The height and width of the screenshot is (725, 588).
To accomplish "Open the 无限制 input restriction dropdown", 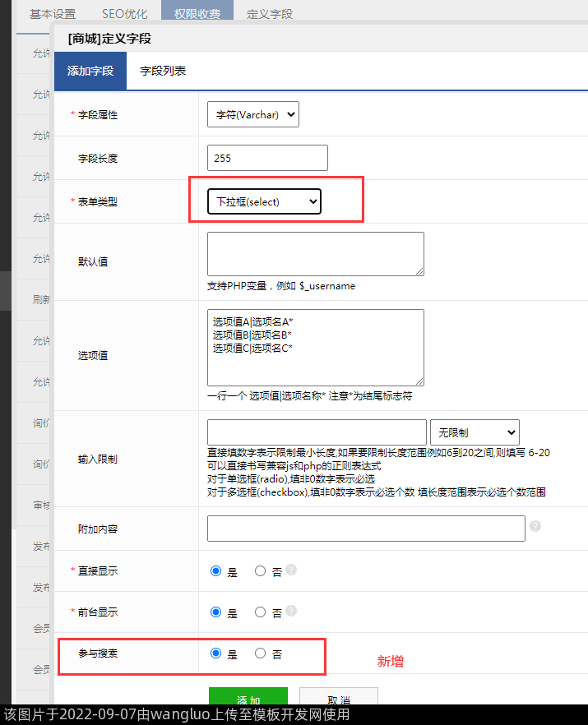I will (475, 432).
